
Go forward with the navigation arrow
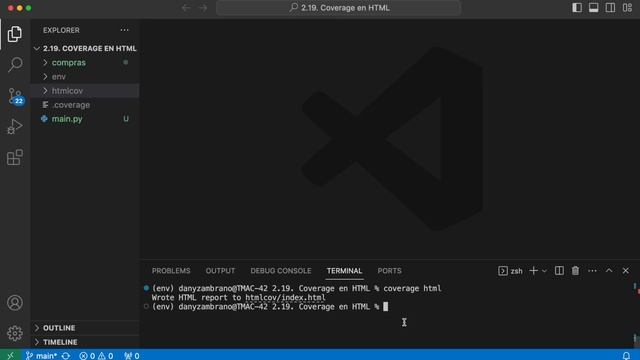tap(203, 8)
